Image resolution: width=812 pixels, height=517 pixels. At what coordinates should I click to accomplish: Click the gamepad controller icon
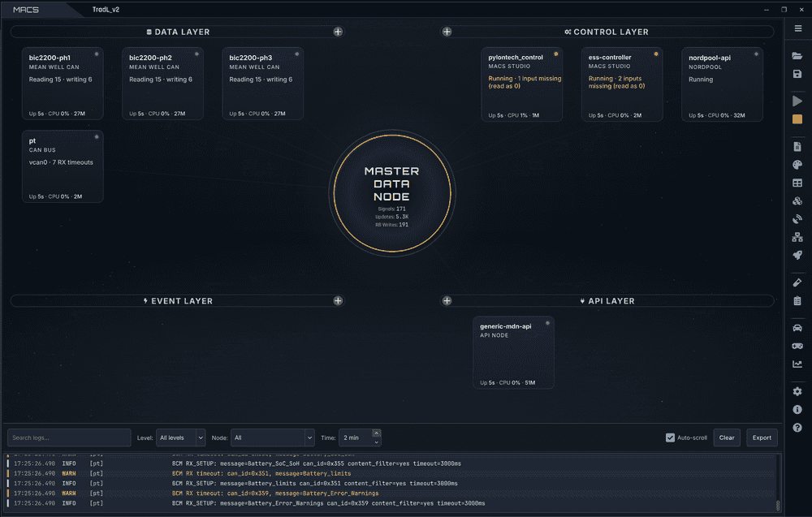(797, 346)
